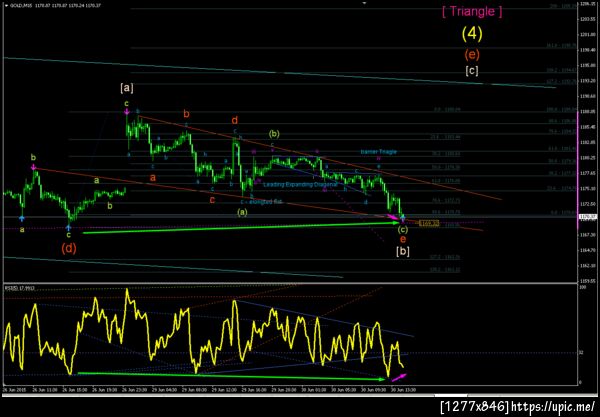
Task: Click the blue up-arrow marker at the first low
Action: [22, 218]
